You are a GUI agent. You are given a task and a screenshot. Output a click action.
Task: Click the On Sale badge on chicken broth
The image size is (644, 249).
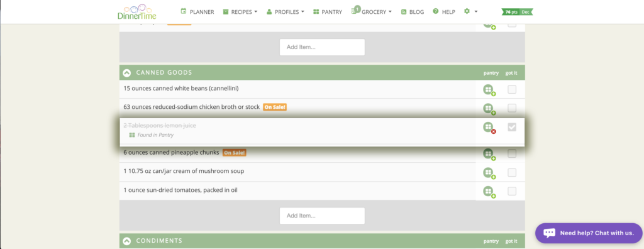(x=275, y=108)
